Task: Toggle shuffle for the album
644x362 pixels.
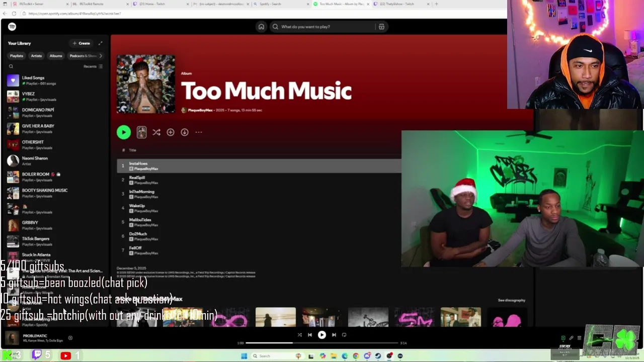Action: 156,132
